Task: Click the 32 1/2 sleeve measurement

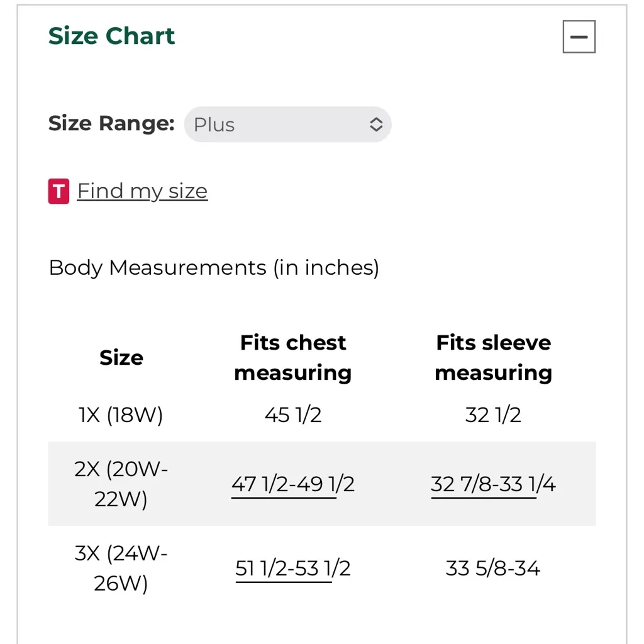Action: tap(493, 415)
